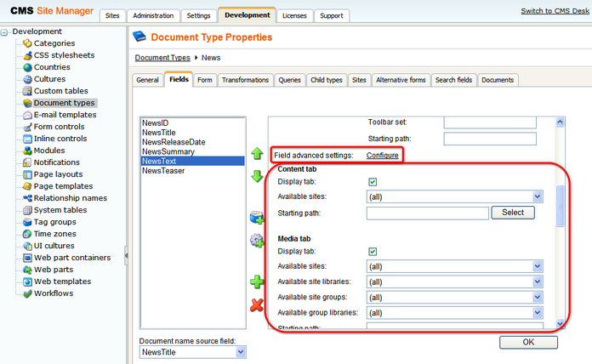The height and width of the screenshot is (364, 592).
Task: Click the Configure link
Action: pyautogui.click(x=382, y=155)
